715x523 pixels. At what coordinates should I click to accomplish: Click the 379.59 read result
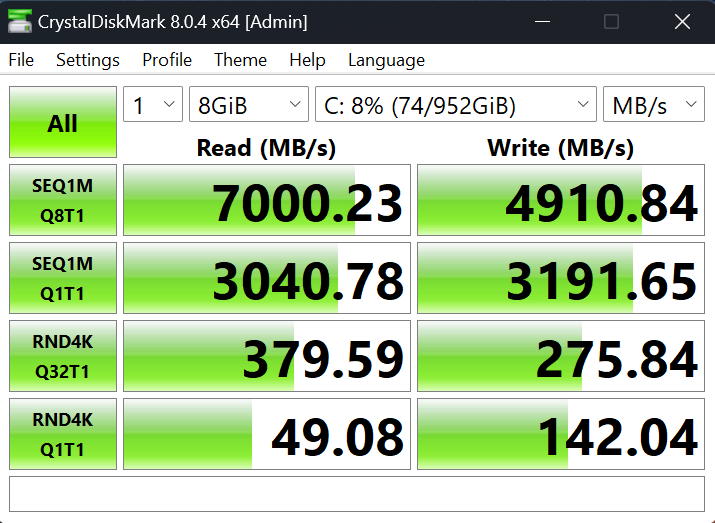267,356
